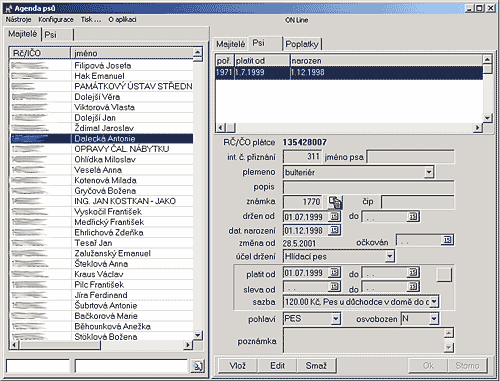The width and height of the screenshot is (500, 381).
Task: Switch to right panel Poplatky tab
Action: (302, 44)
